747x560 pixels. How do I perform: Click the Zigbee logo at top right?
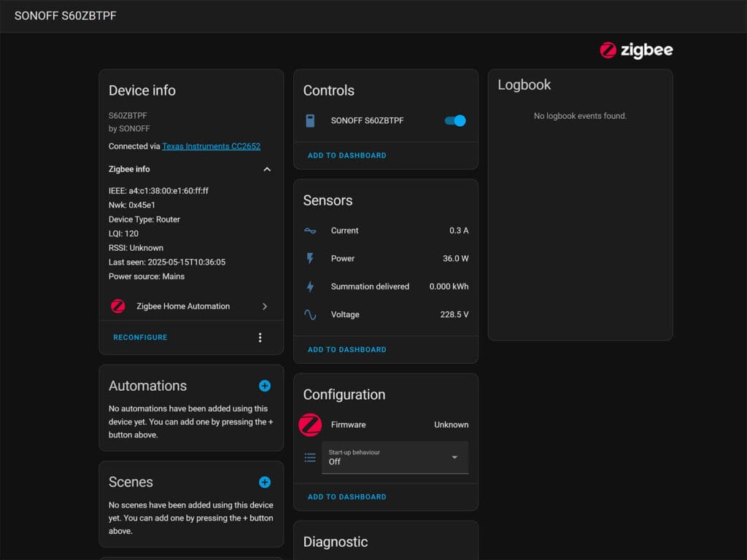636,50
